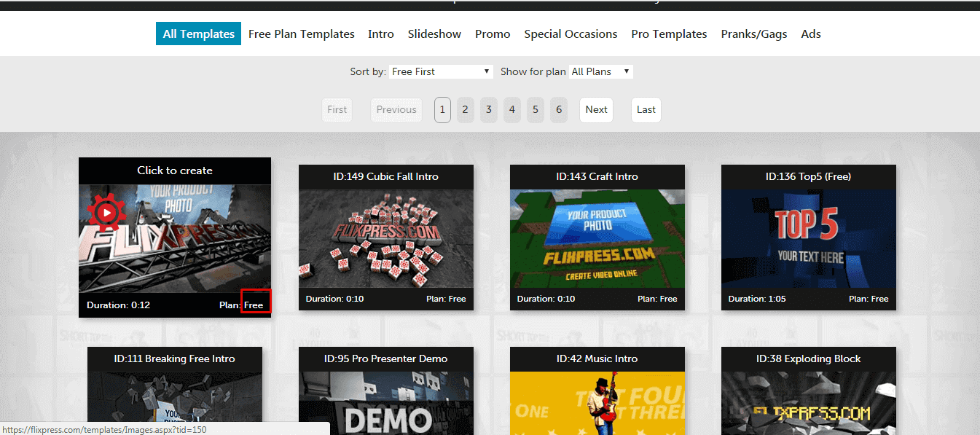Go to page 5
Viewport: 980px width, 435px height.
point(536,109)
